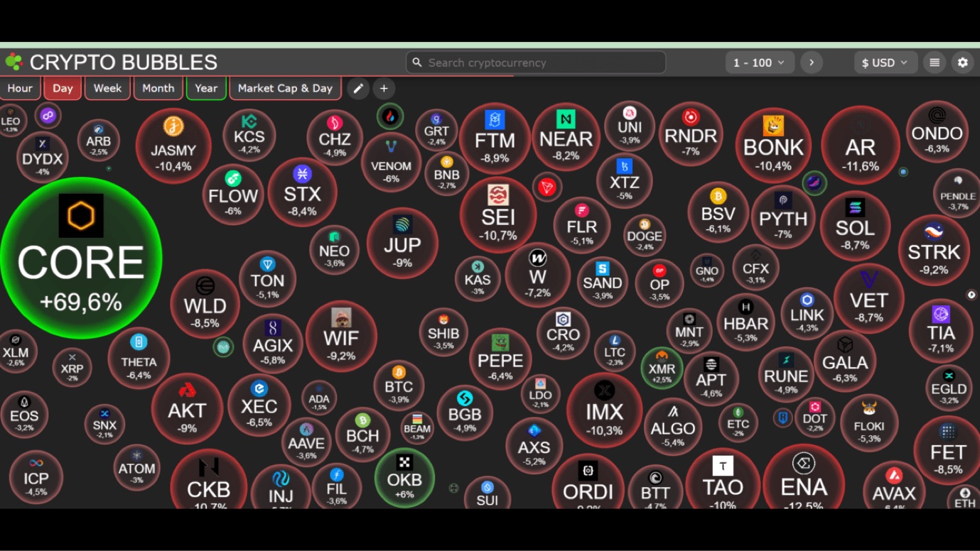Open the AR bubble
980x551 pixels.
[861, 146]
